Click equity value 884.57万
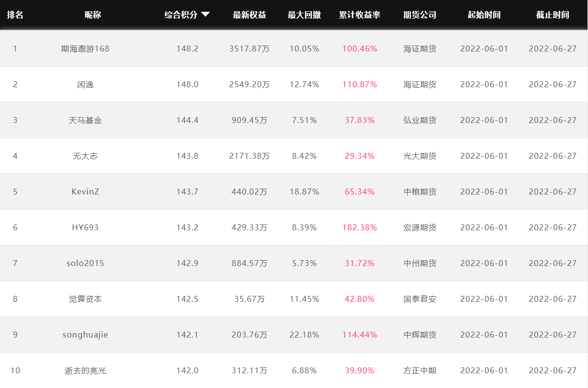Image resolution: width=588 pixels, height=388 pixels. [250, 263]
